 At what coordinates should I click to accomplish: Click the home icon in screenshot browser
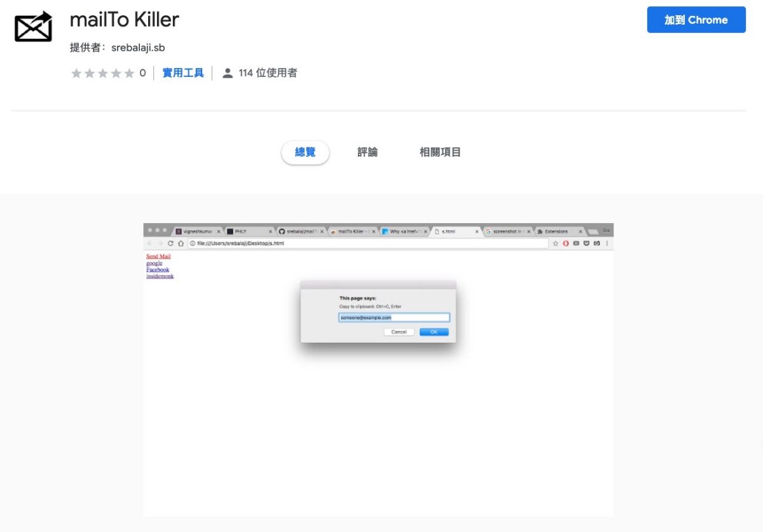(181, 243)
